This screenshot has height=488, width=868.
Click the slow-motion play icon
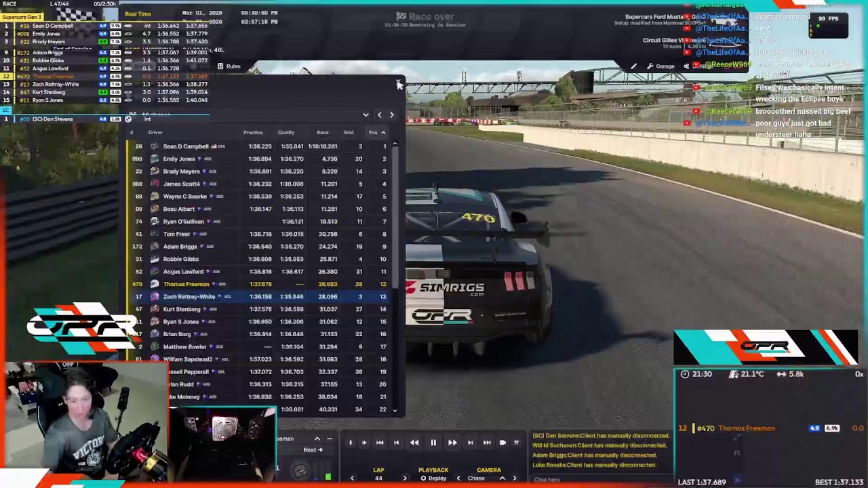coord(363,443)
